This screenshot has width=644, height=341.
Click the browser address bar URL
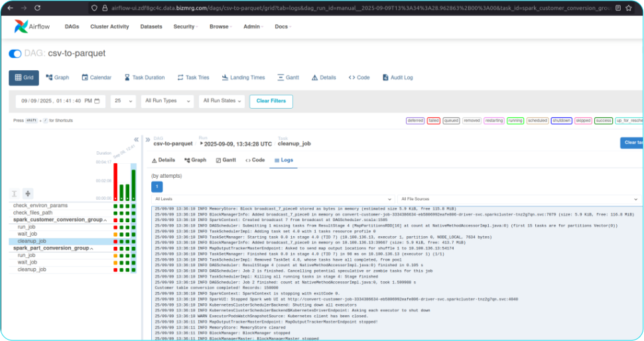tap(361, 8)
